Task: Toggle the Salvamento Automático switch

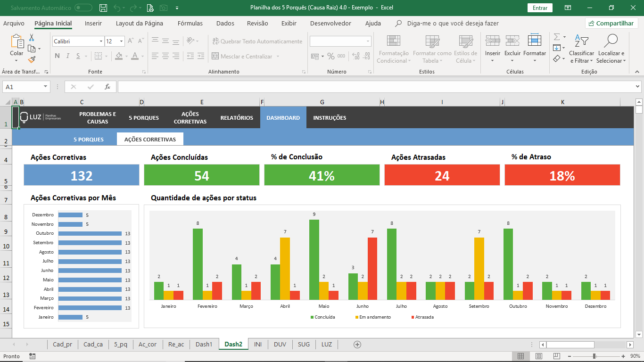Action: (x=83, y=8)
